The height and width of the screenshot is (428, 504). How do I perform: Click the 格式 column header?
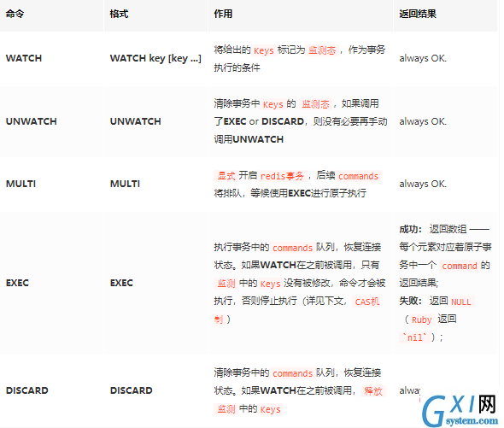click(119, 14)
